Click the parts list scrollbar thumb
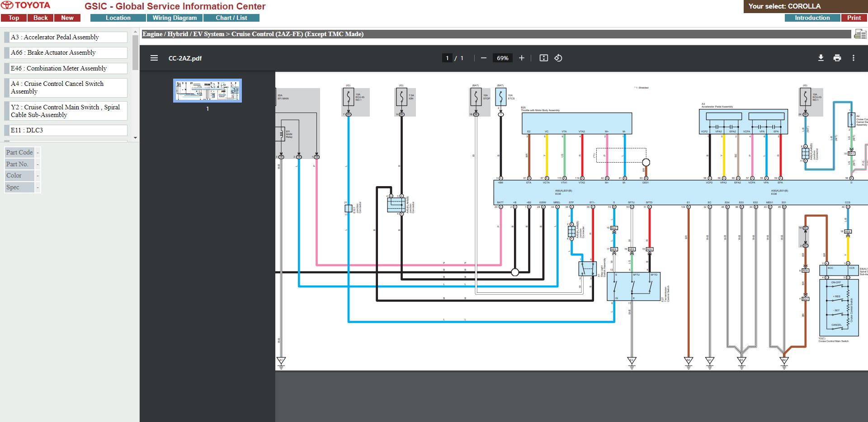 [x=136, y=52]
